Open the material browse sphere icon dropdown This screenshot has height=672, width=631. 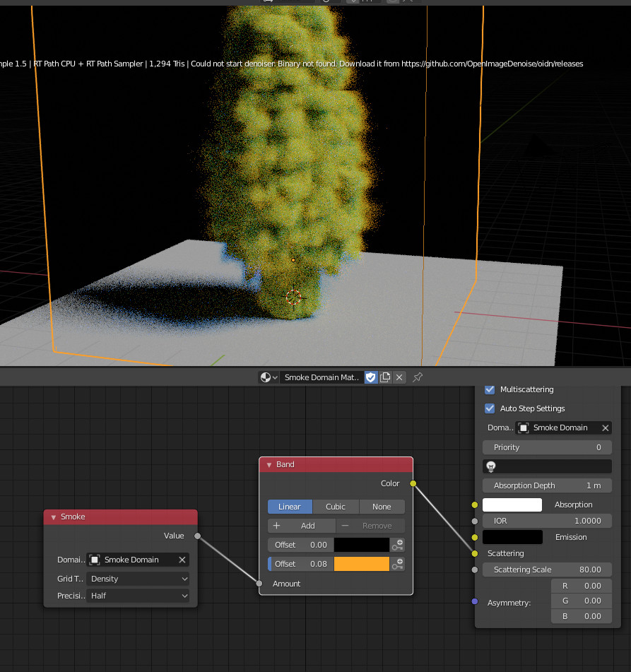click(x=269, y=377)
